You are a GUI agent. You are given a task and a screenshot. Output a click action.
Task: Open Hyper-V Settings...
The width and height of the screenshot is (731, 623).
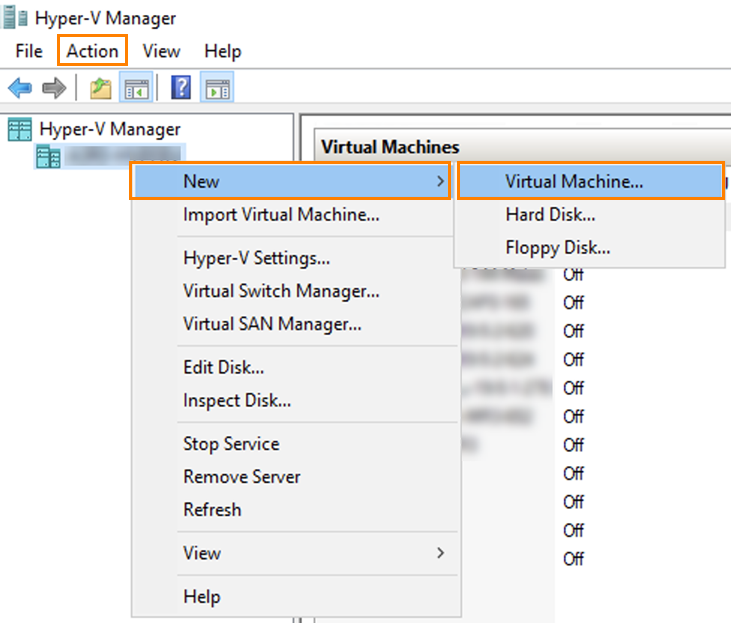(256, 258)
